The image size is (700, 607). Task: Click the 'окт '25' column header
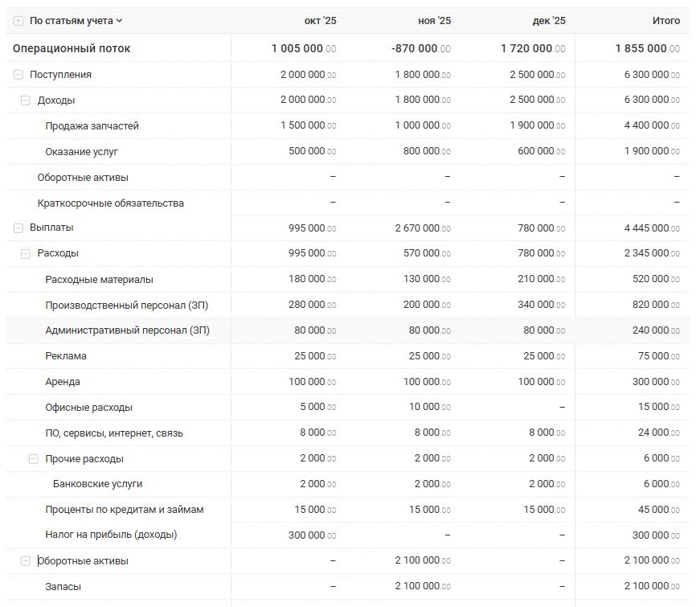(320, 21)
